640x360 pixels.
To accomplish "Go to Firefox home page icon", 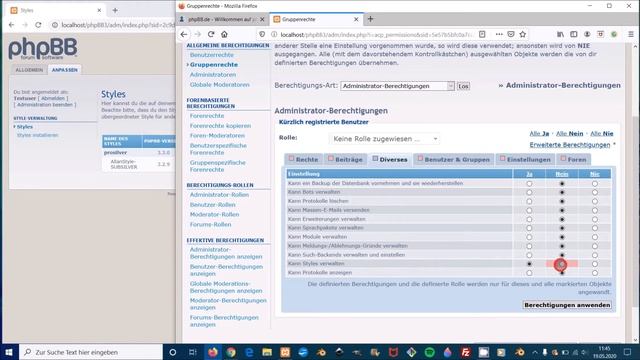I will [x=224, y=34].
